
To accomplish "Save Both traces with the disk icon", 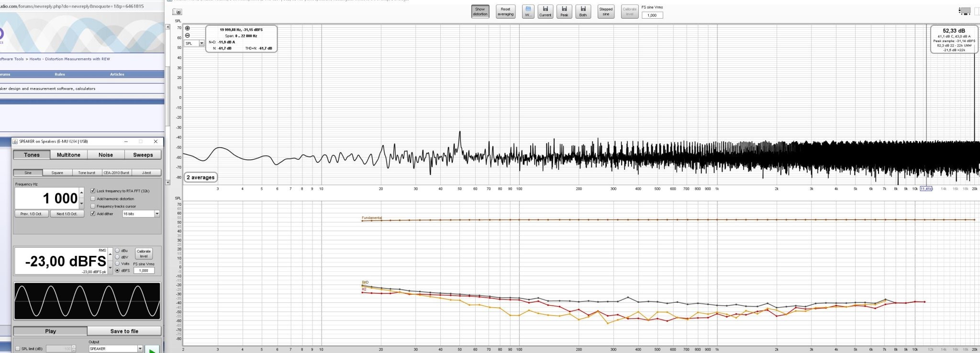I will tap(583, 11).
